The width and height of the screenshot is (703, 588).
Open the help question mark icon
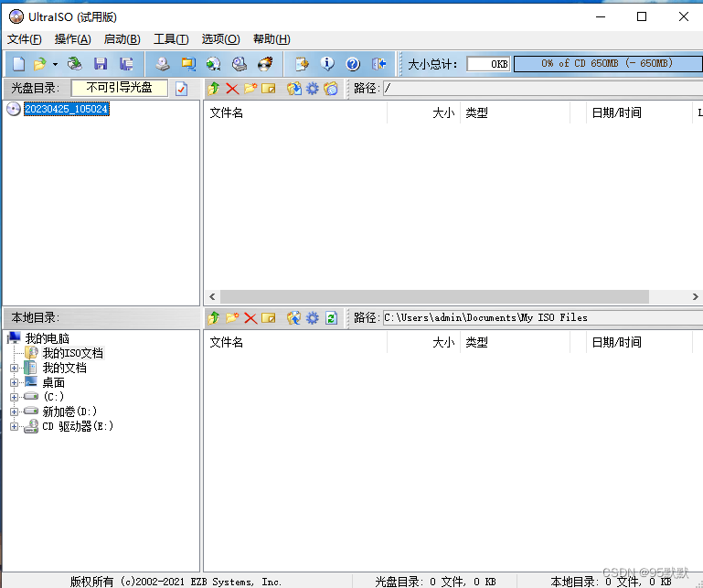pos(353,64)
